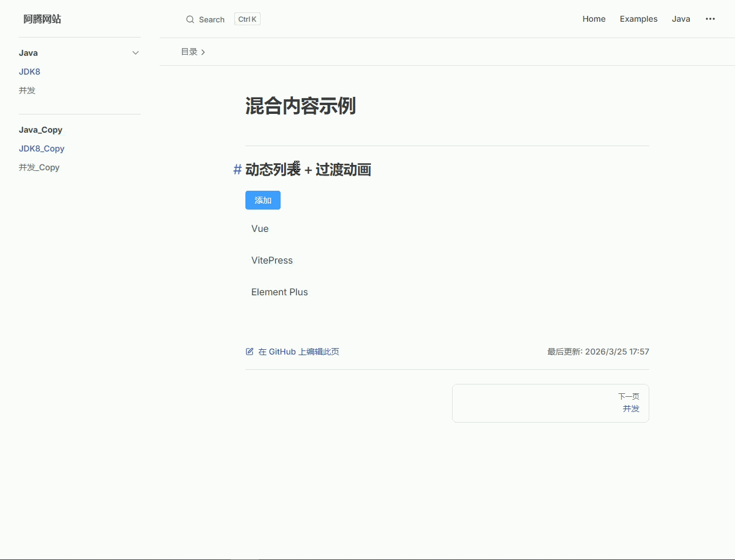Click the Ctrl K shortcut badge
The height and width of the screenshot is (560, 735).
(247, 19)
